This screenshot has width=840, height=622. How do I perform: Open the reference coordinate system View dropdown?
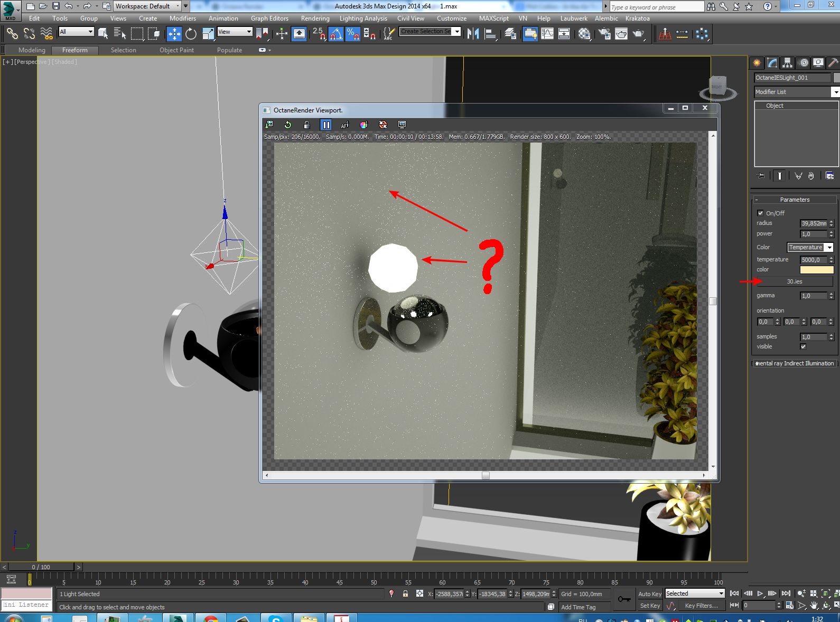(x=235, y=32)
